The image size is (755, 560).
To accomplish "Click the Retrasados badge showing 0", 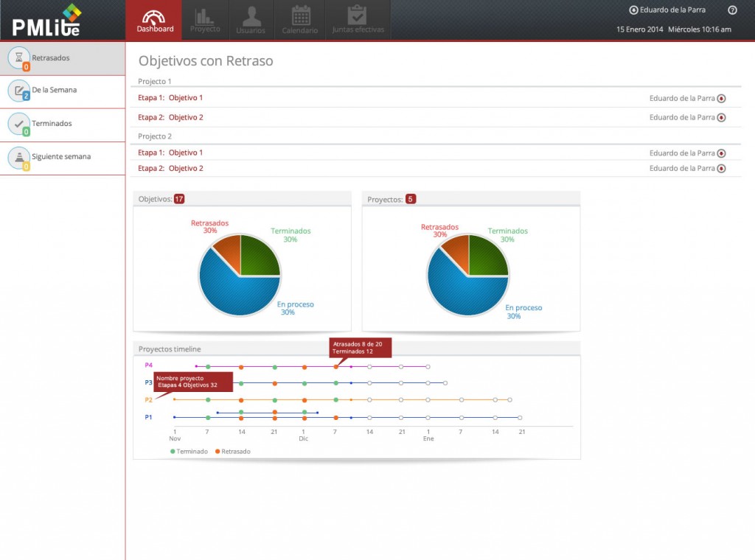I will (x=27, y=67).
